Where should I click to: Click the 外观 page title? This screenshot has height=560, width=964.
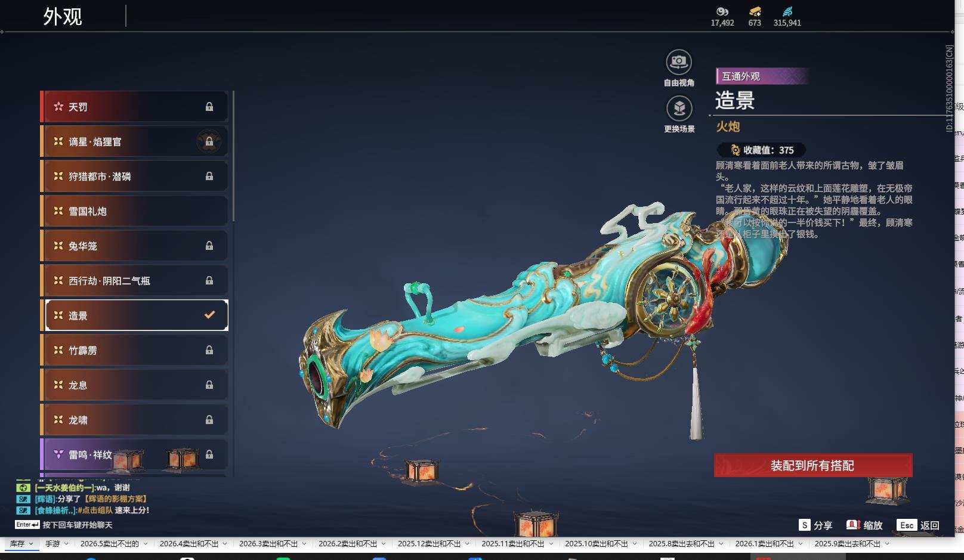click(x=63, y=17)
